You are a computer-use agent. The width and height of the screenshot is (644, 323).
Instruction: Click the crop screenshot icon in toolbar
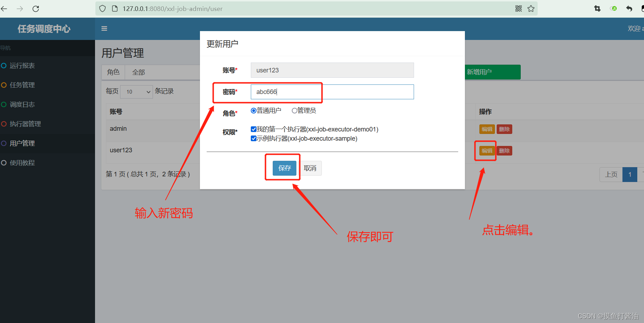point(597,8)
